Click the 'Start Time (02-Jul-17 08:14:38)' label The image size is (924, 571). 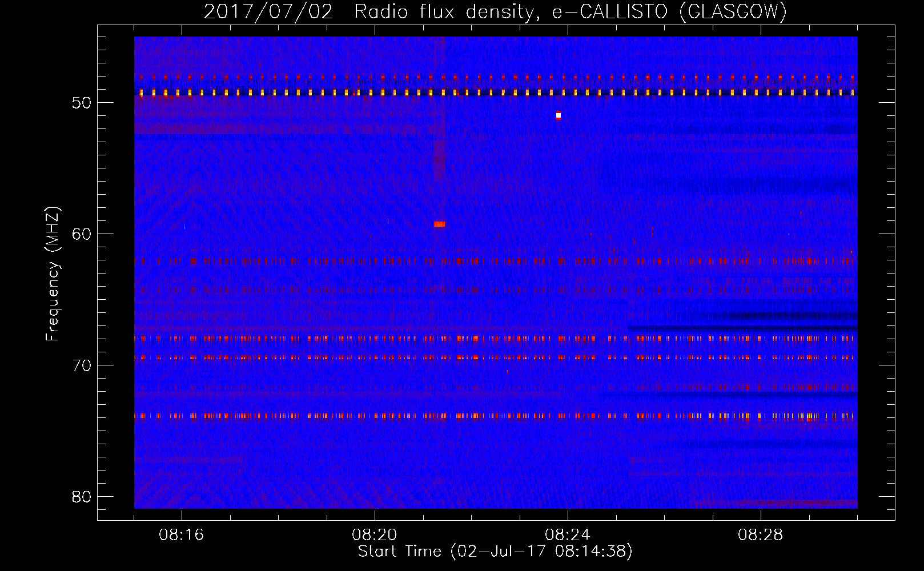coord(495,552)
